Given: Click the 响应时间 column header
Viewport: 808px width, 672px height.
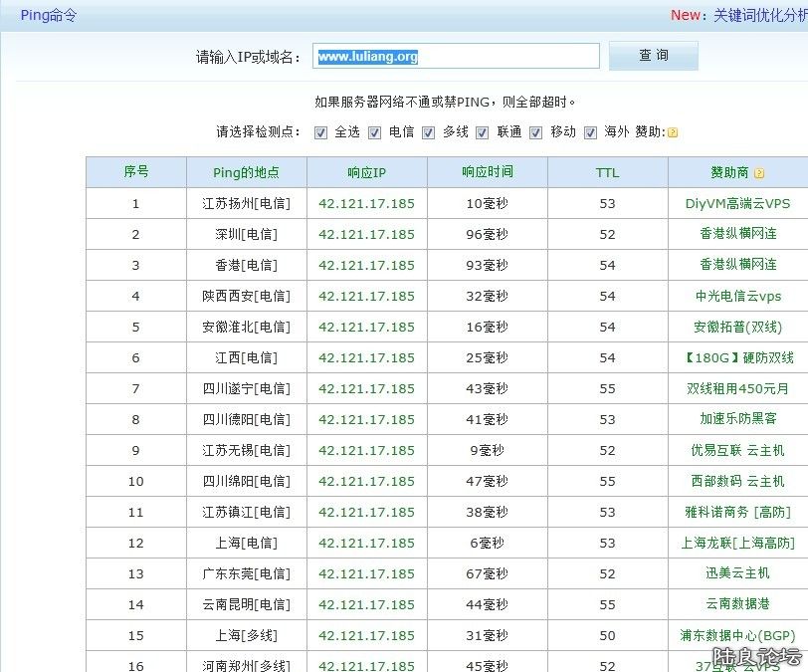Looking at the screenshot, I should coord(488,172).
